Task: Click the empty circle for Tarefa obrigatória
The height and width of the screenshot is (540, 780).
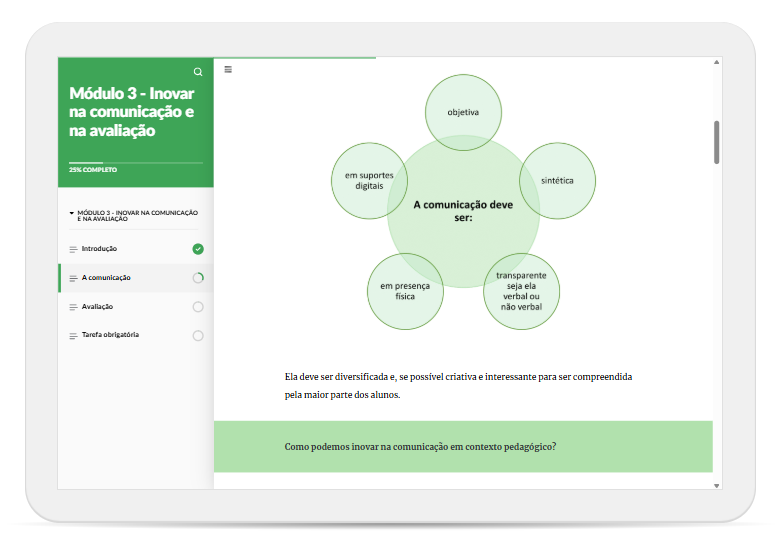Action: click(198, 336)
